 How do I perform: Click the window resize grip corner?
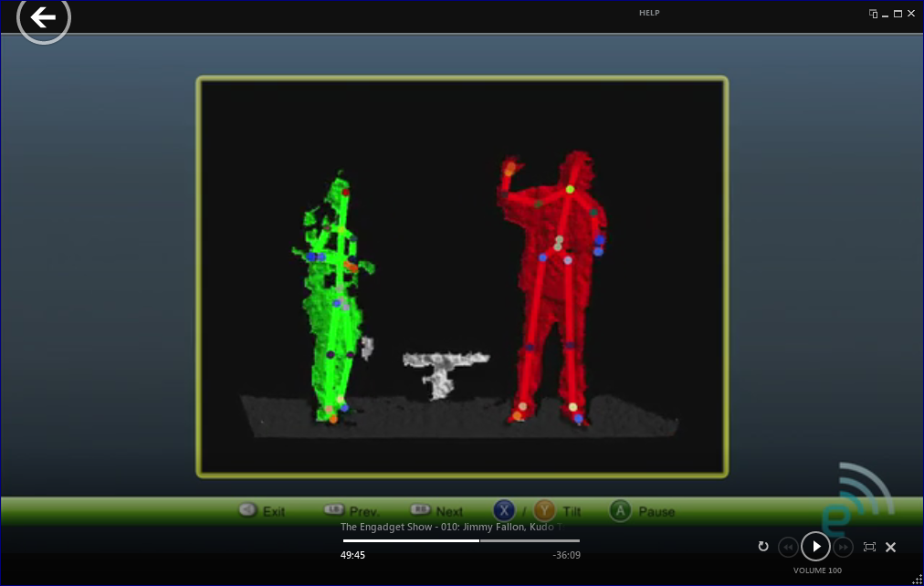tap(918, 580)
